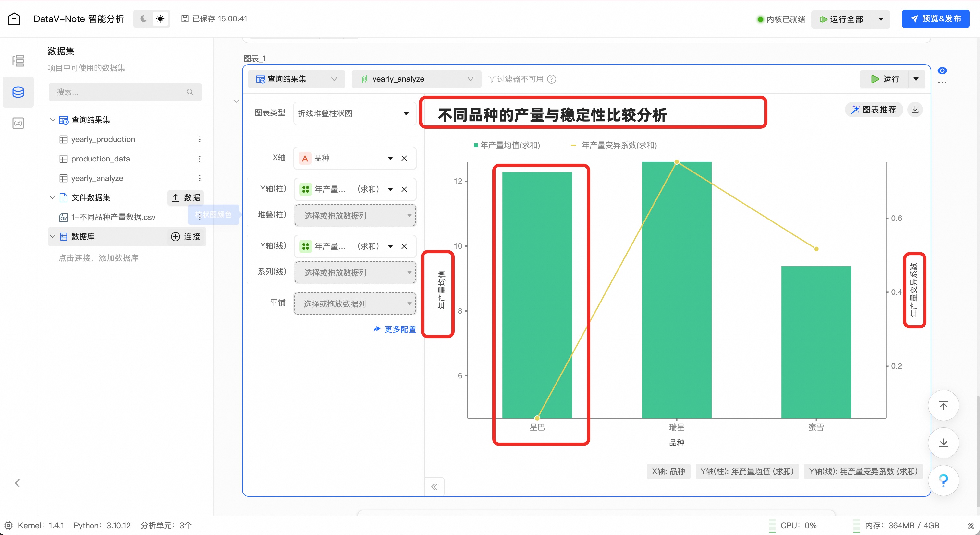This screenshot has width=980, height=535.
Task: Open the chart type dropdown
Action: [354, 113]
